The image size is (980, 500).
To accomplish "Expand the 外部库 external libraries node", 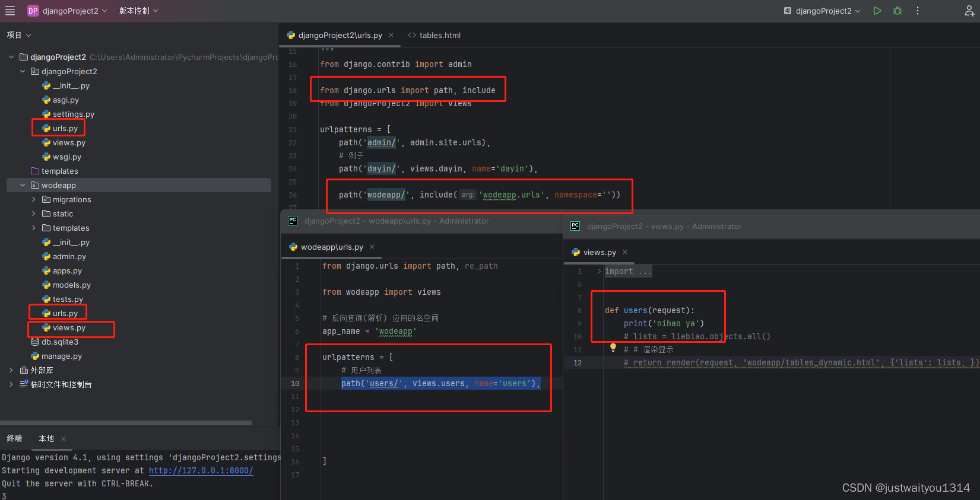I will (11, 370).
